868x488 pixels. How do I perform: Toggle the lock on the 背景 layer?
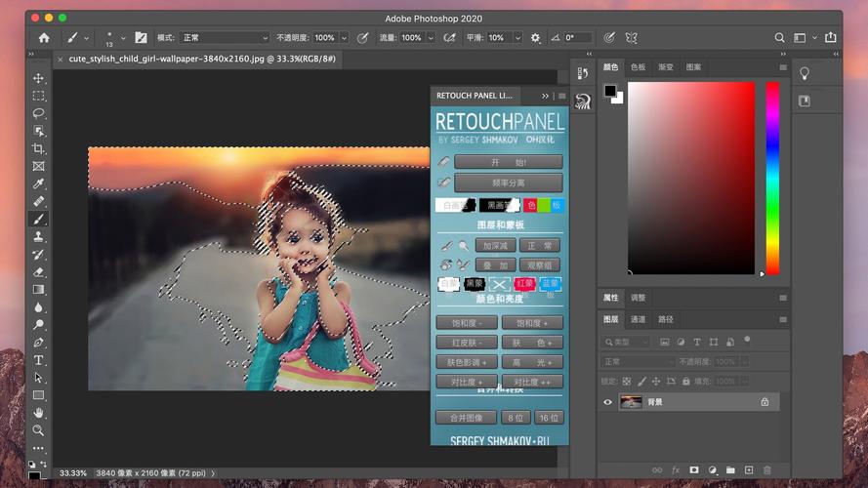point(765,402)
